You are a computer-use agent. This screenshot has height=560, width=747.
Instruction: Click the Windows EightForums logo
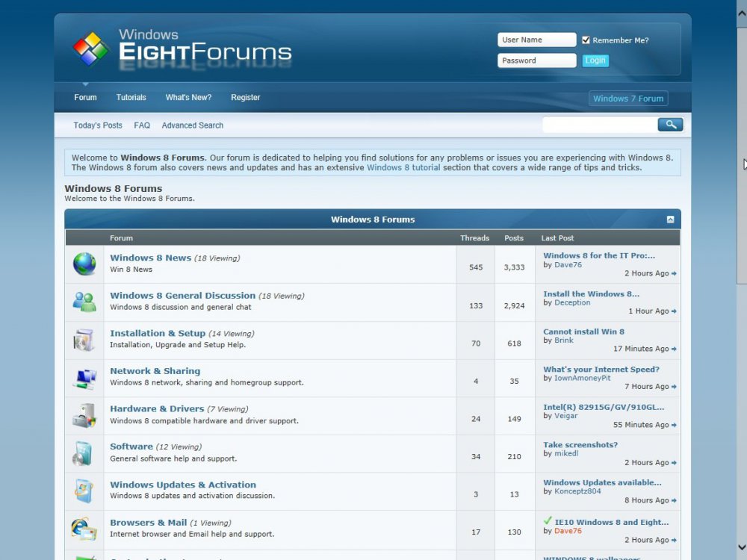(x=182, y=46)
